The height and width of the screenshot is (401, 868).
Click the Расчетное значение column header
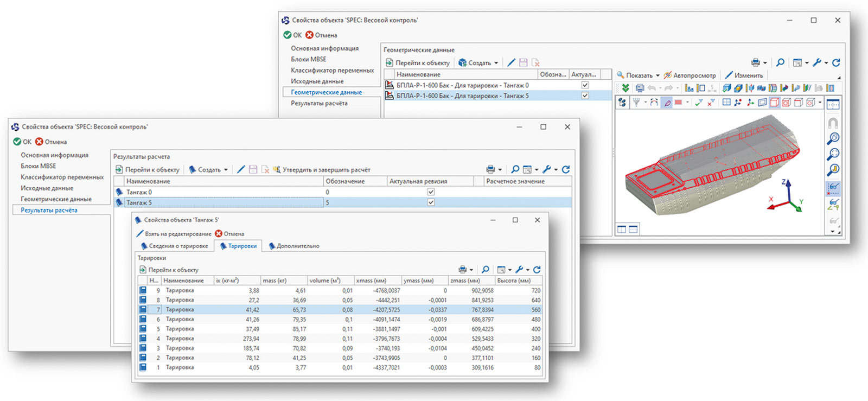click(527, 181)
